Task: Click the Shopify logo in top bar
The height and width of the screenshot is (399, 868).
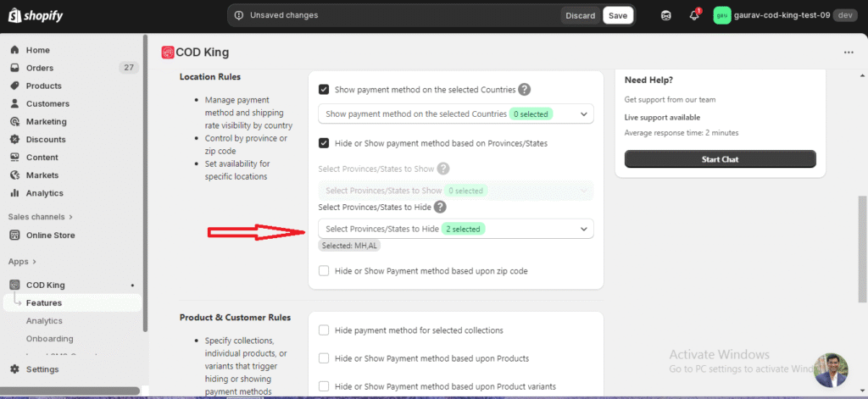Action: (x=36, y=15)
